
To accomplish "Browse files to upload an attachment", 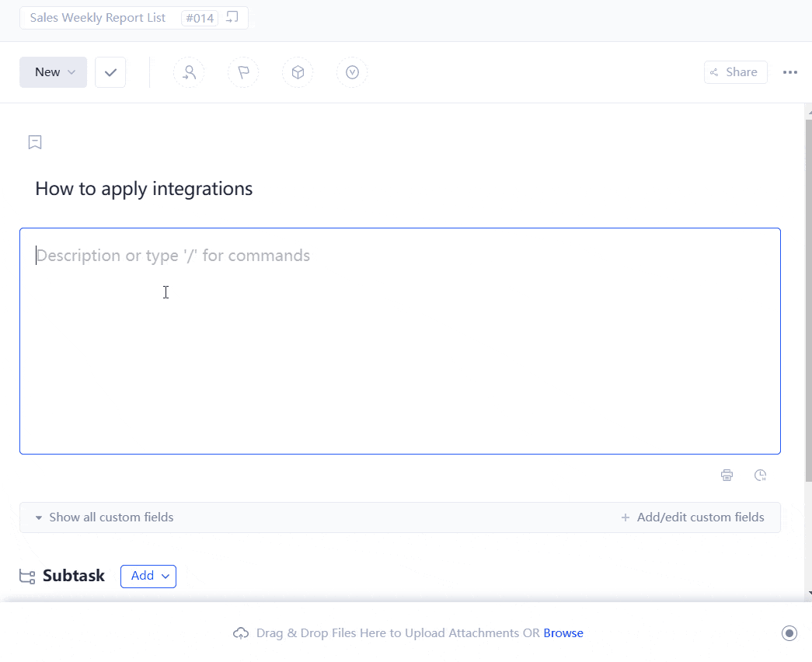I will 563,632.
